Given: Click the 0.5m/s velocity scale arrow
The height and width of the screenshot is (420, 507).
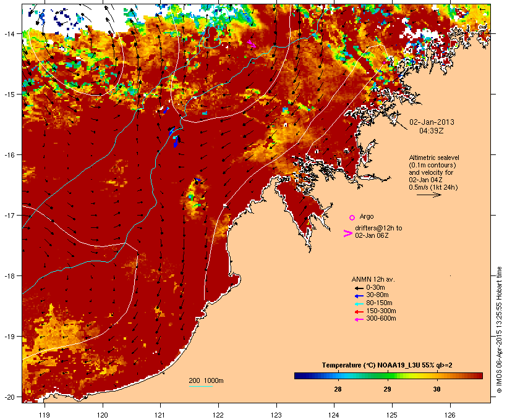Looking at the screenshot, I should (428, 195).
